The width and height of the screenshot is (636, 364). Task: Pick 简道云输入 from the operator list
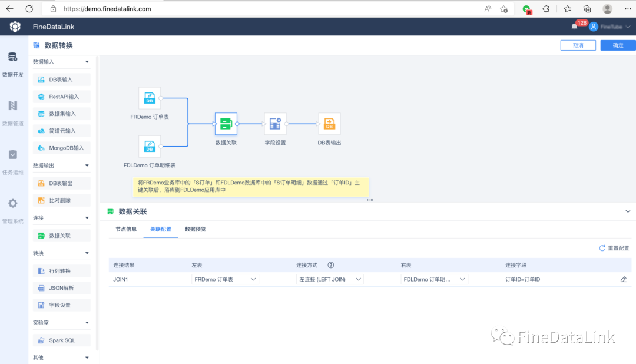[x=62, y=131]
